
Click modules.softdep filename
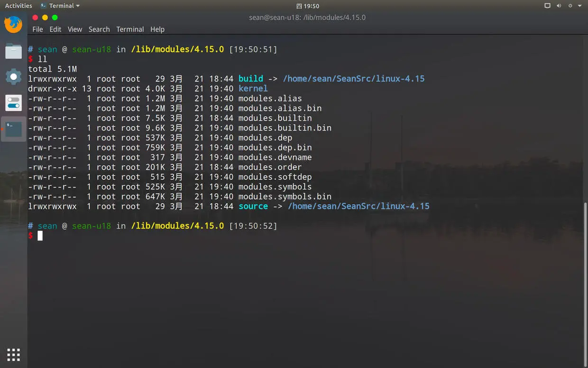click(275, 177)
